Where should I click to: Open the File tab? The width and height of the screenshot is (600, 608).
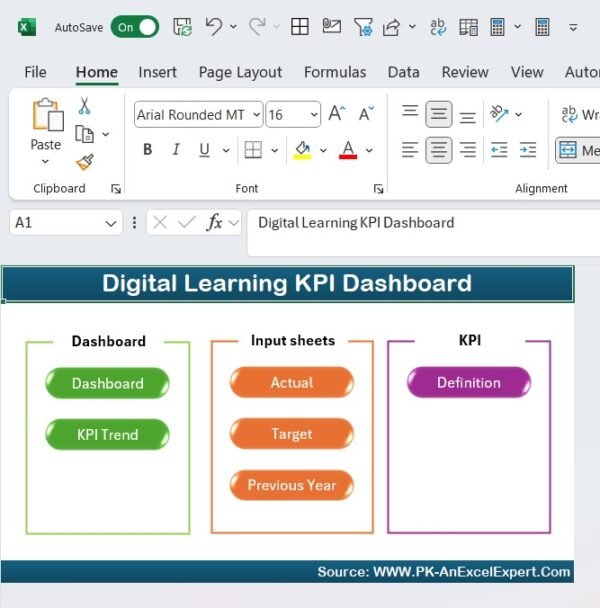[35, 72]
